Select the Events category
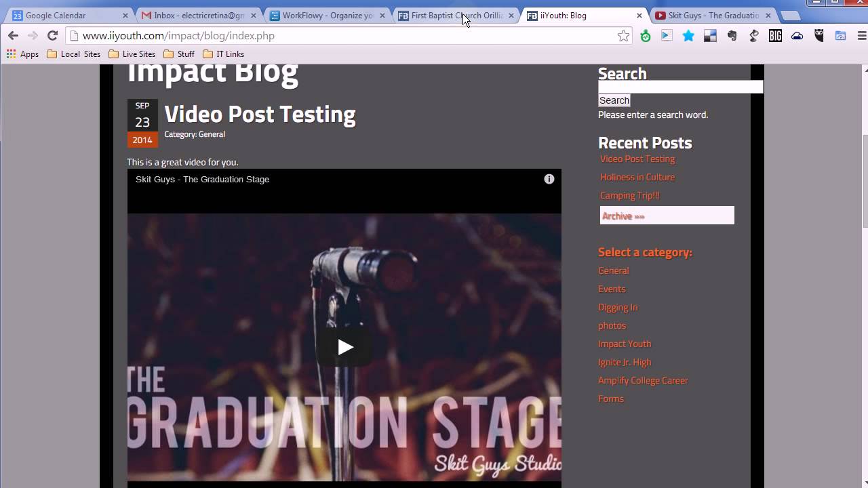868x488 pixels. click(x=612, y=289)
